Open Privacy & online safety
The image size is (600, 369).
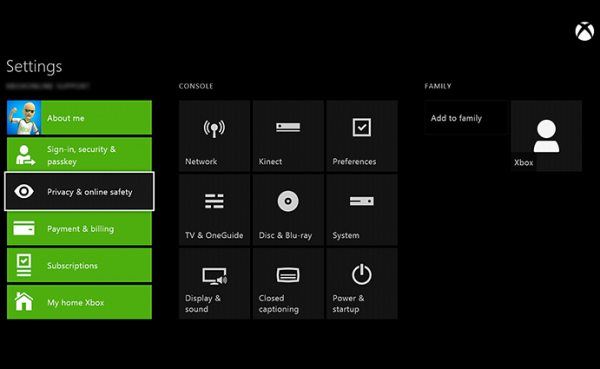click(x=79, y=191)
